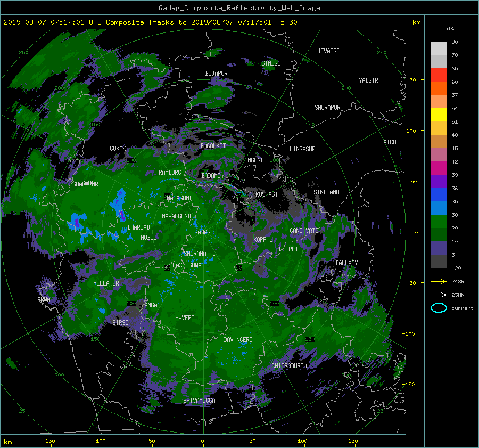Screen dimensions: 479x448
Task: Click the HUNGUND city label
Action: (252, 160)
